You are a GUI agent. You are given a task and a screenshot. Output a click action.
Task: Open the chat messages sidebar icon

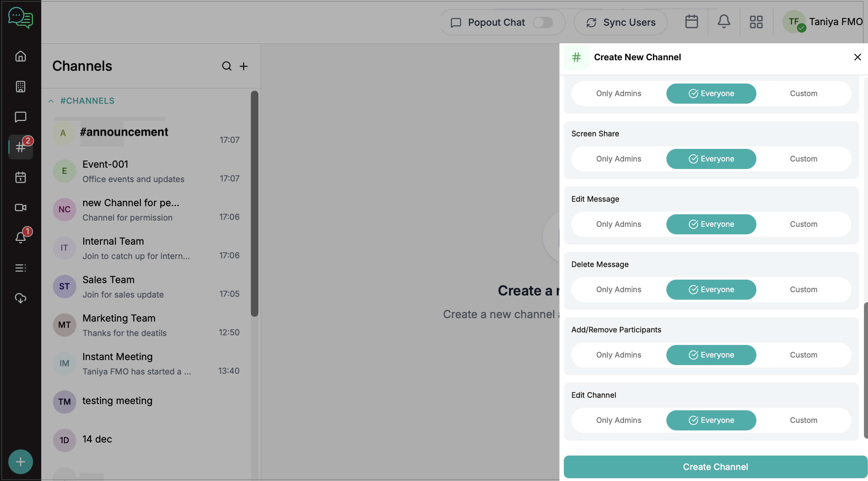click(21, 117)
